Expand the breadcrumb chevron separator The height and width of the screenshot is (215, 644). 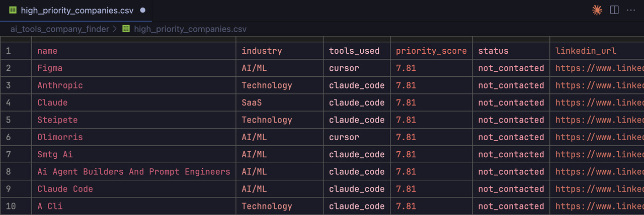coord(115,29)
